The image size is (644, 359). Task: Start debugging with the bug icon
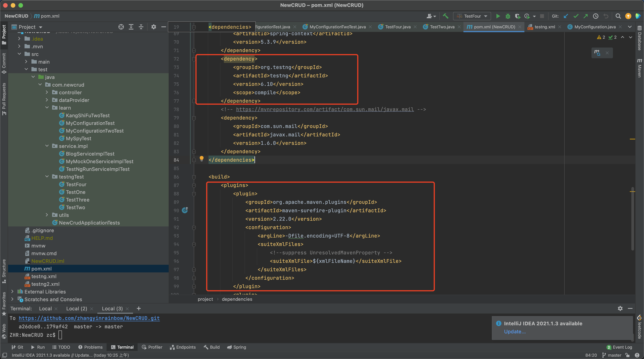tap(508, 16)
